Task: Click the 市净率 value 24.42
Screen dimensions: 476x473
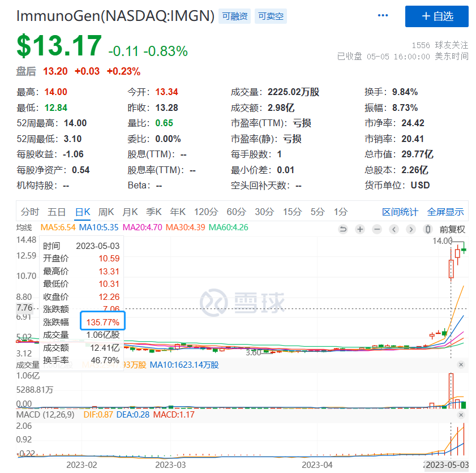Action: pos(413,123)
